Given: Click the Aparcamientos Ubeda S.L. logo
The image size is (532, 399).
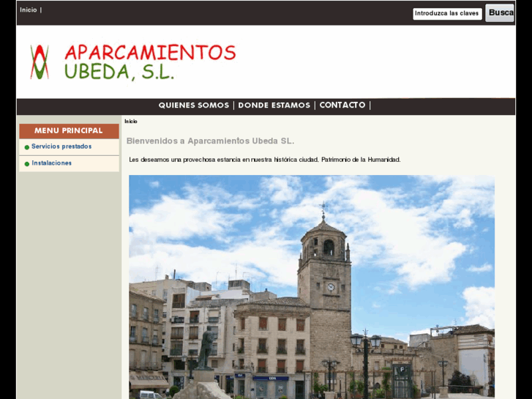Looking at the screenshot, I should [x=132, y=62].
